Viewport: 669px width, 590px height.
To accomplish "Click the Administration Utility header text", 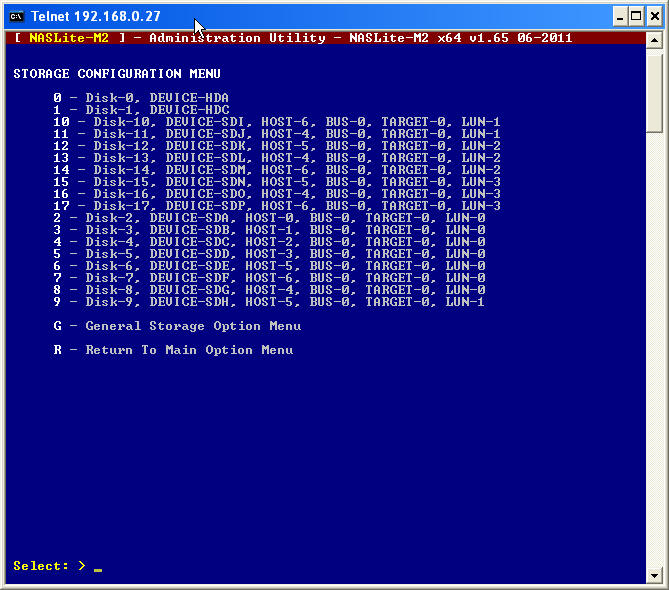I will point(237,38).
